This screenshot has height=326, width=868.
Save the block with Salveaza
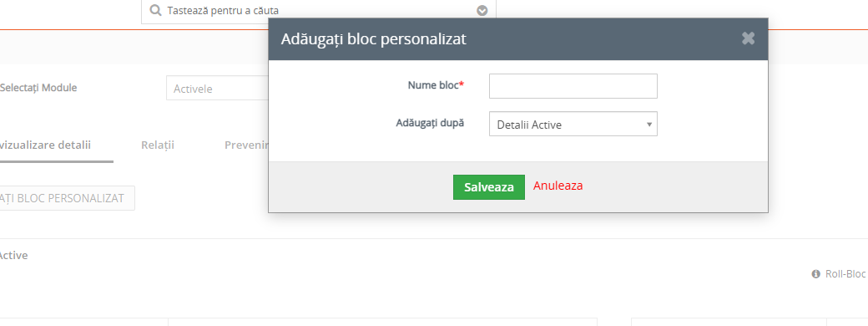tap(489, 187)
